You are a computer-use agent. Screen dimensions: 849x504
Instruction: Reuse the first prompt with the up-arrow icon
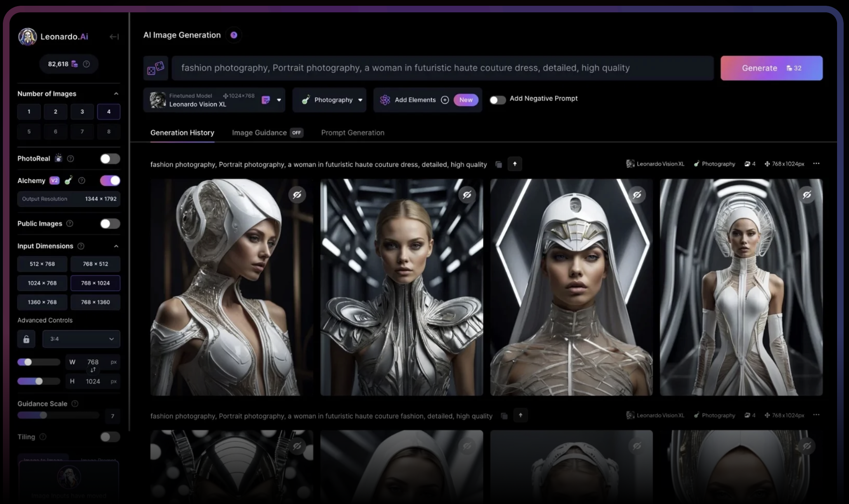pyautogui.click(x=515, y=164)
